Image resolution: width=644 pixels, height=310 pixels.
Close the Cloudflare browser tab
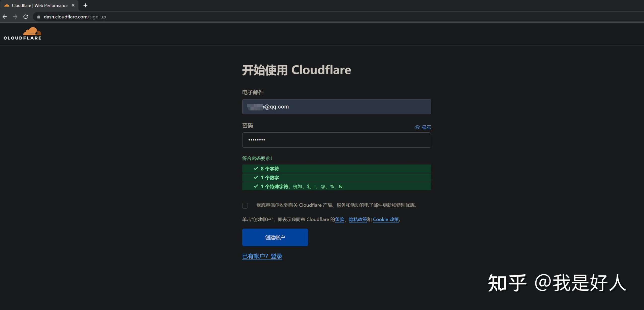pos(73,5)
